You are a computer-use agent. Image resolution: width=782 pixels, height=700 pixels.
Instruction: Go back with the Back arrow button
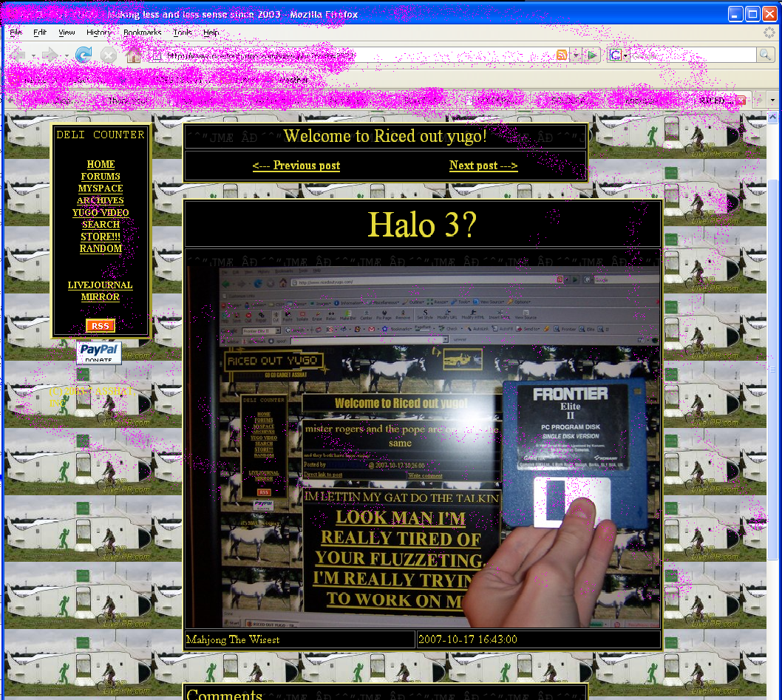[19, 55]
